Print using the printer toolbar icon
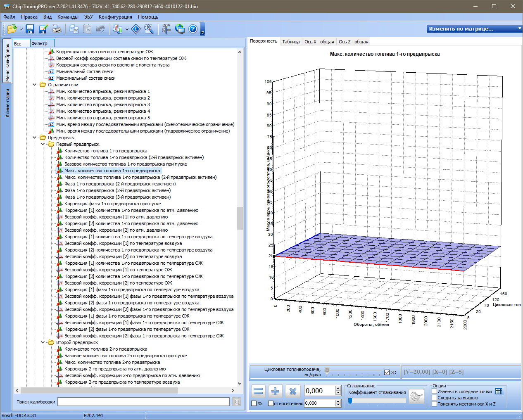 click(x=57, y=29)
